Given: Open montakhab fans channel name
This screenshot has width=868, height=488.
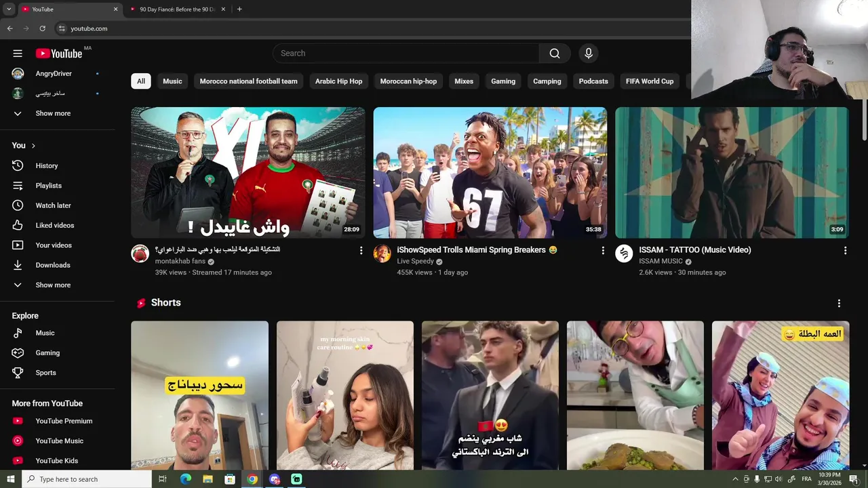Looking at the screenshot, I should click(180, 262).
